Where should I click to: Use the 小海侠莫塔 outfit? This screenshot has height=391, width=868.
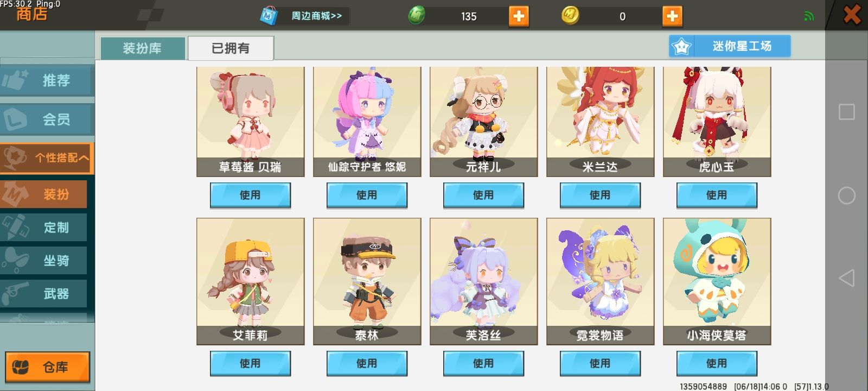coord(717,364)
